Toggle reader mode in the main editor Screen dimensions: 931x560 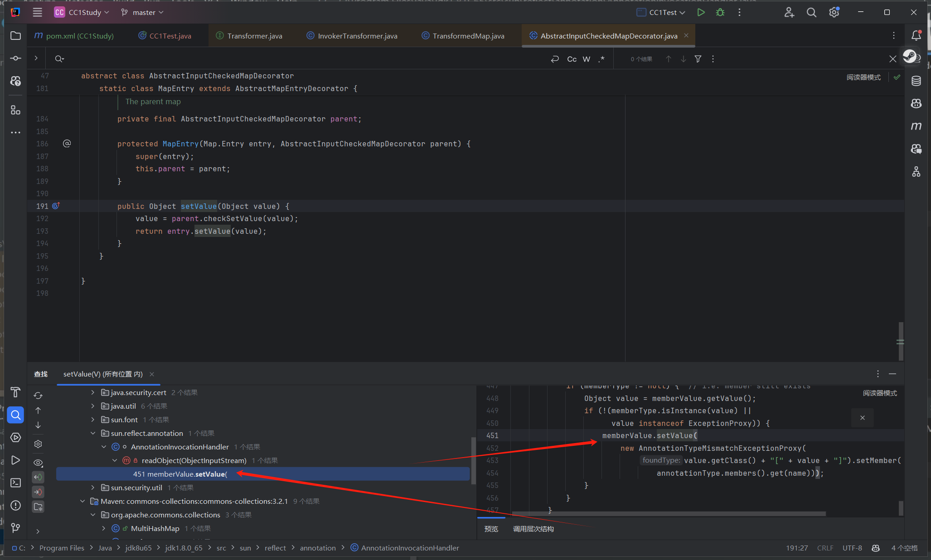point(863,77)
